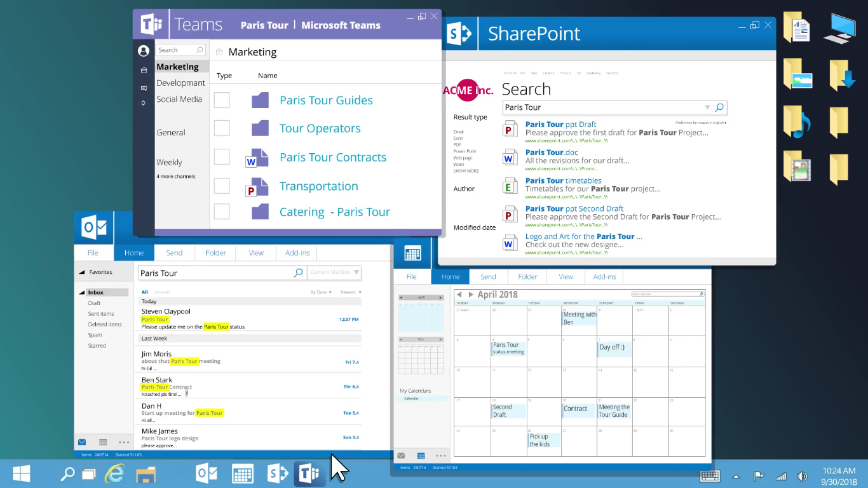Collapse the Favorites section in Outlook
868x488 pixels.
click(x=82, y=272)
